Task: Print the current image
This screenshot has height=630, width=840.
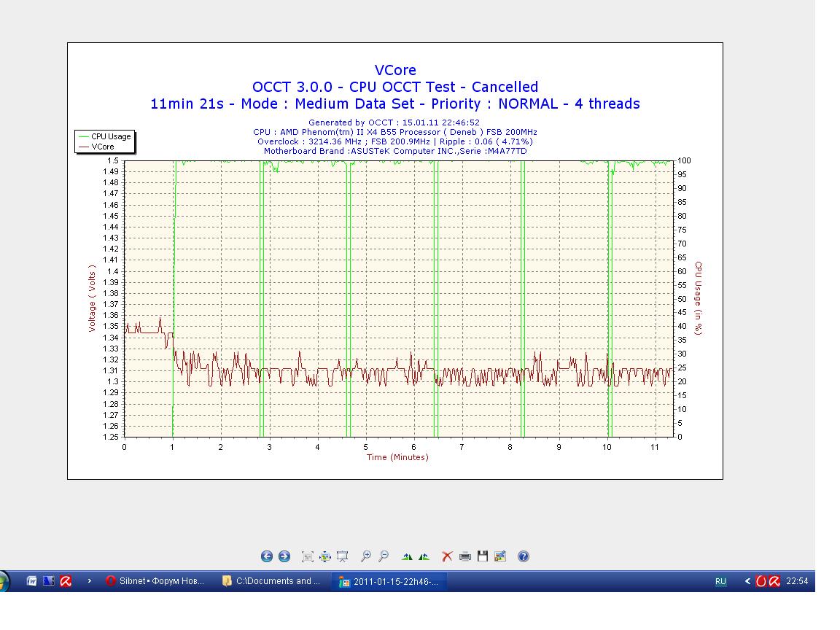Action: (465, 556)
